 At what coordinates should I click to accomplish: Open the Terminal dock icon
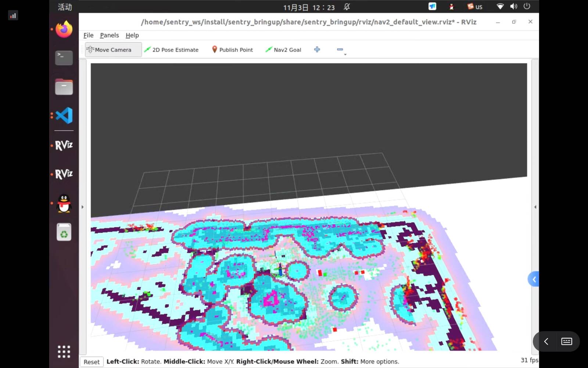(64, 58)
